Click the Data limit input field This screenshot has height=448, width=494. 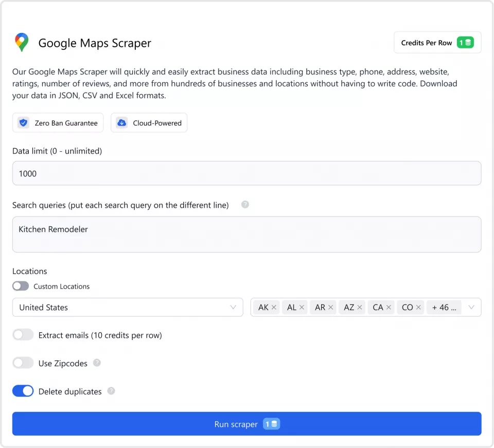pyautogui.click(x=247, y=173)
